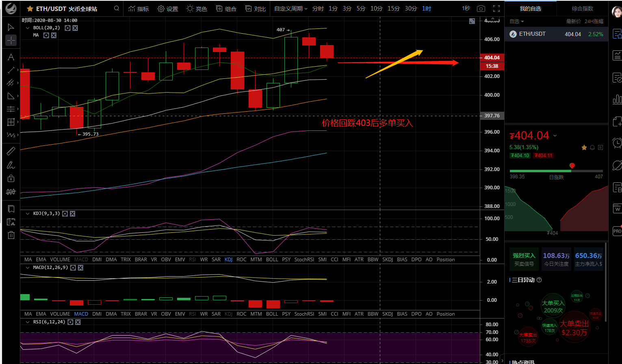
Task: Toggle the ETH/USDT favorite star
Action: [x=30, y=9]
